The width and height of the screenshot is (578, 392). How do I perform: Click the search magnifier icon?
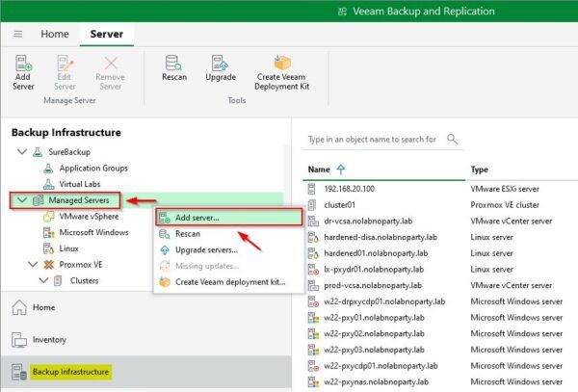pyautogui.click(x=453, y=140)
